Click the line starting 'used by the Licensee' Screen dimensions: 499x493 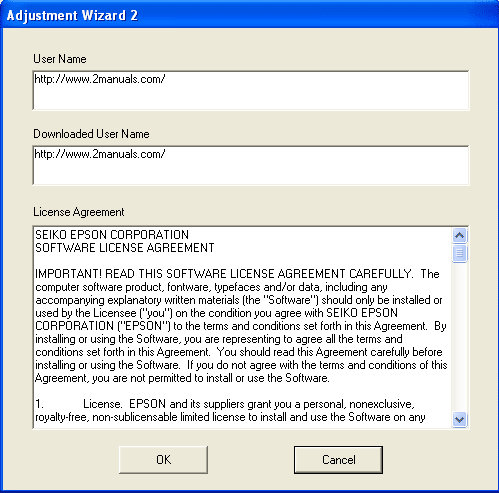click(x=217, y=313)
